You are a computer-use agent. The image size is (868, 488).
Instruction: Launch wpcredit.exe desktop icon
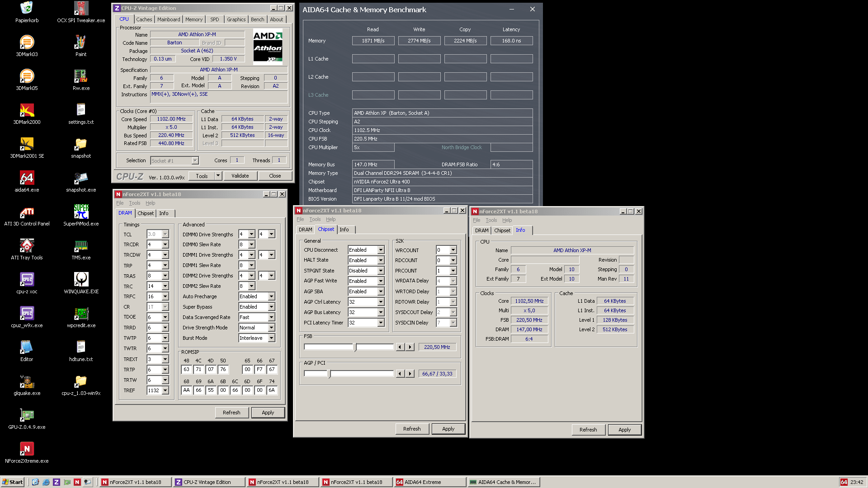tap(81, 317)
